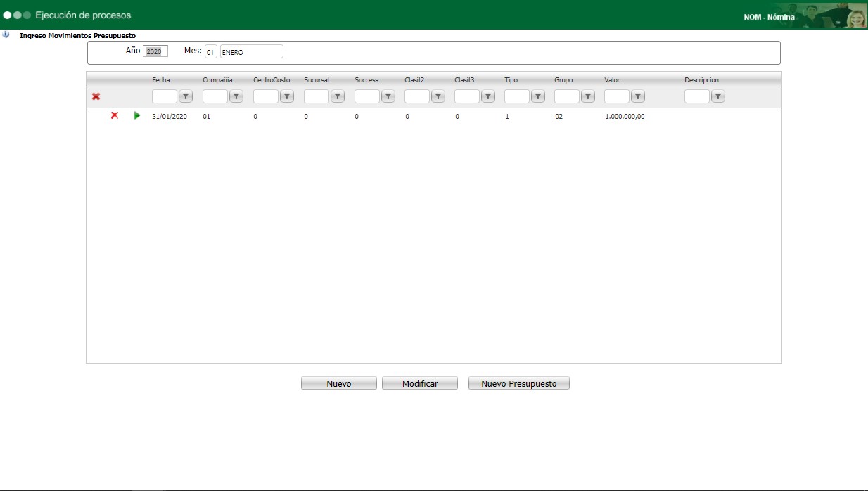The height and width of the screenshot is (491, 868).
Task: Focus the Clasif2 filter text box
Action: coord(417,96)
